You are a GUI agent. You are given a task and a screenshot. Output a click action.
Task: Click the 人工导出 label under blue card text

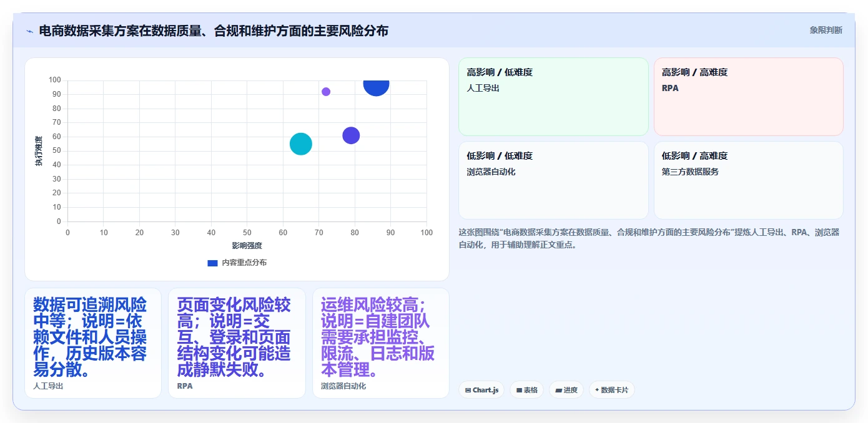(x=48, y=386)
